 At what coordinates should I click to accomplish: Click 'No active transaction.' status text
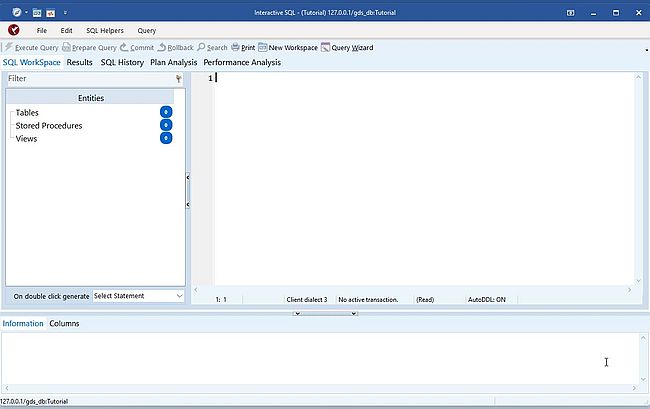pyautogui.click(x=368, y=300)
